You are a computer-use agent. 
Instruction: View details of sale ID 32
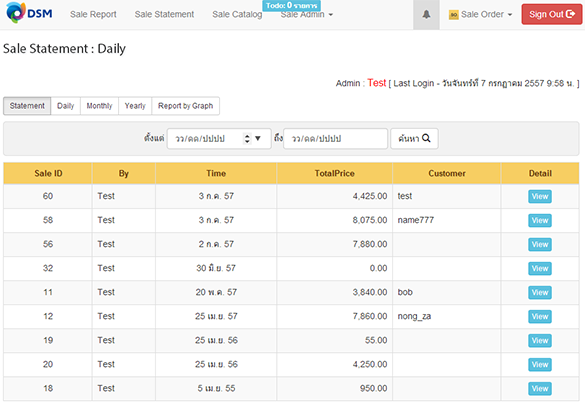click(540, 268)
